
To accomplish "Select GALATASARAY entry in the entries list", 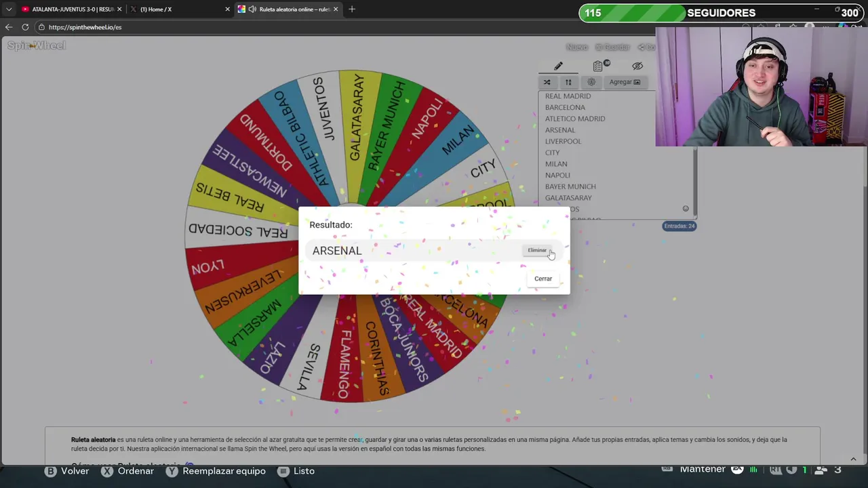I will (x=568, y=198).
